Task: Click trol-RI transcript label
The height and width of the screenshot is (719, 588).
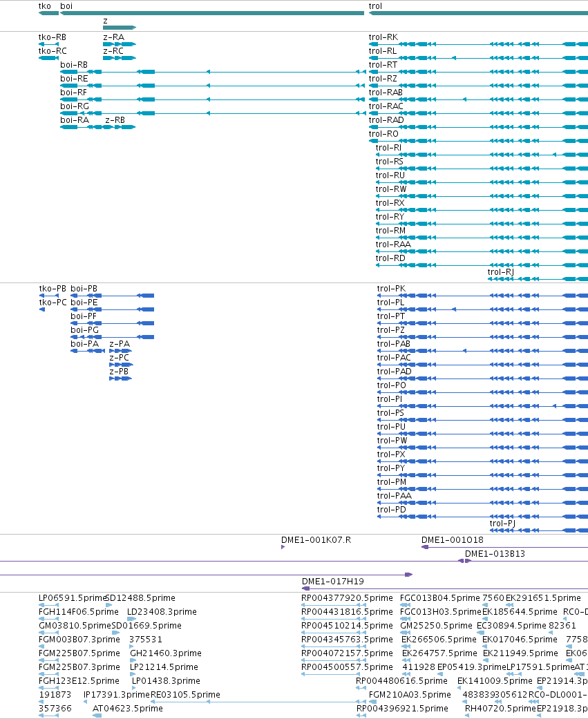Action: (x=388, y=147)
